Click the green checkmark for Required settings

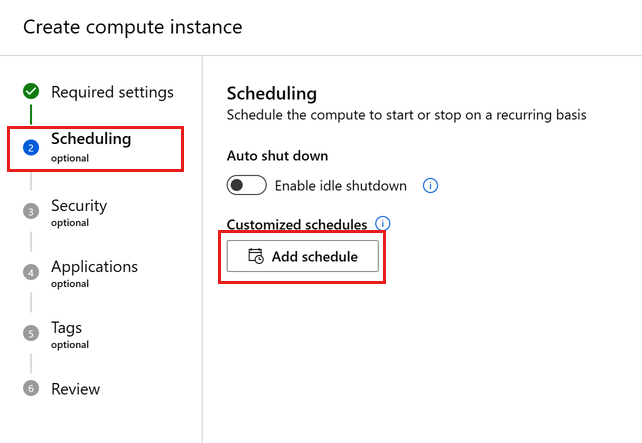(31, 91)
